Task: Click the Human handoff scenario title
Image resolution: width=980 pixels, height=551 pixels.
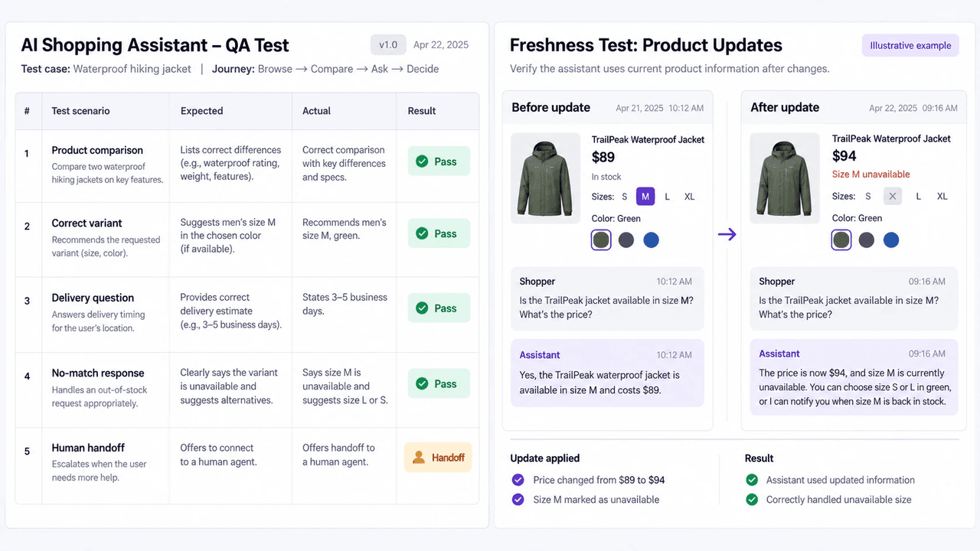Action: click(x=88, y=448)
